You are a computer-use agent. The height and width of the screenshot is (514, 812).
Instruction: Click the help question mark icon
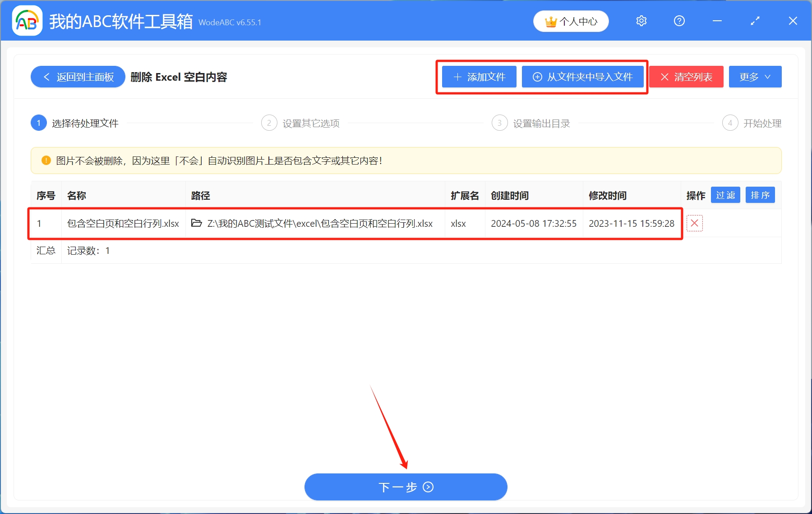679,21
